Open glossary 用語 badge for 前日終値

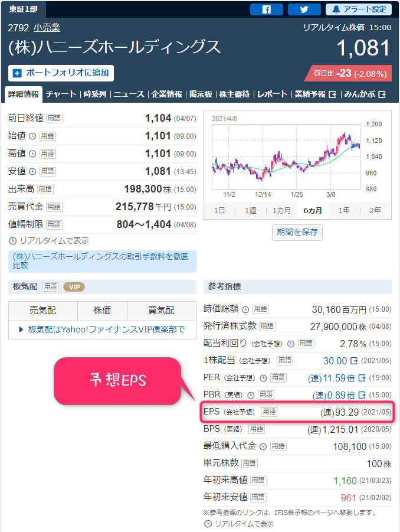pyautogui.click(x=54, y=119)
